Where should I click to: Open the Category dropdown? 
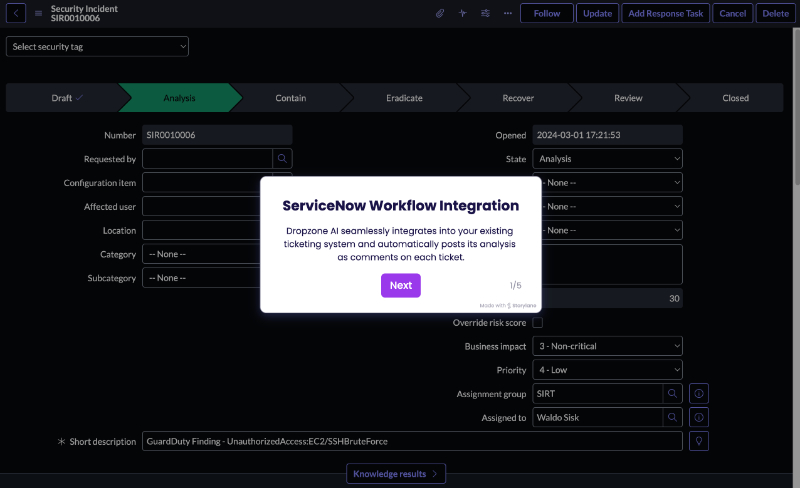tap(201, 254)
